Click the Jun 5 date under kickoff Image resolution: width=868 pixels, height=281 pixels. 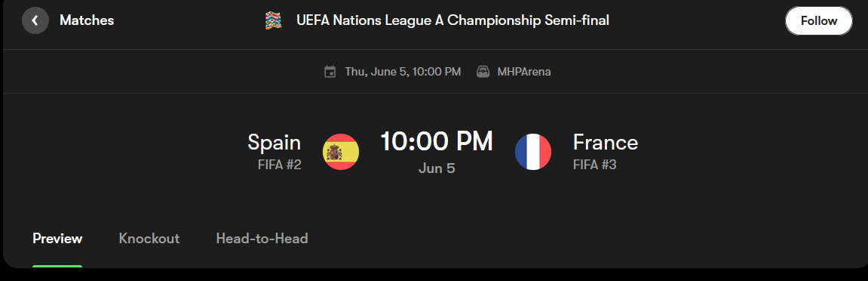(437, 168)
